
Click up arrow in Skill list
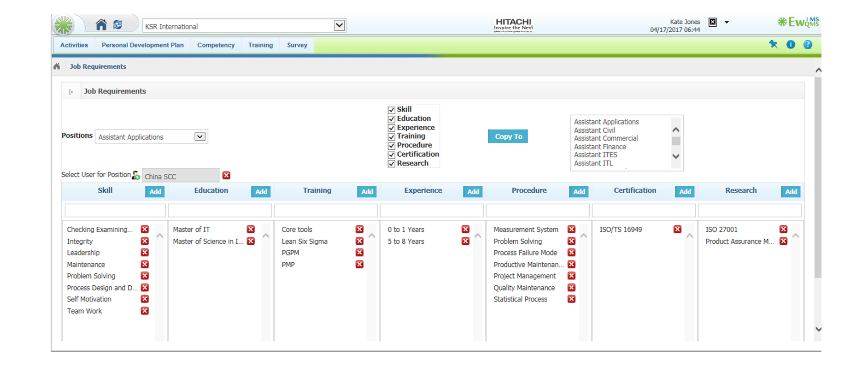coord(160,236)
